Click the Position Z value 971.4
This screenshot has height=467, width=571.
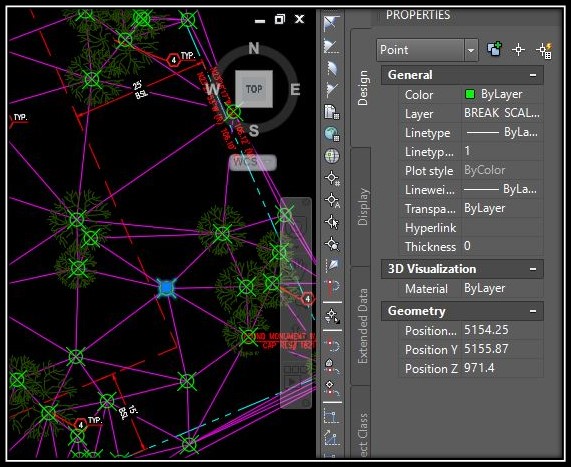click(x=479, y=368)
